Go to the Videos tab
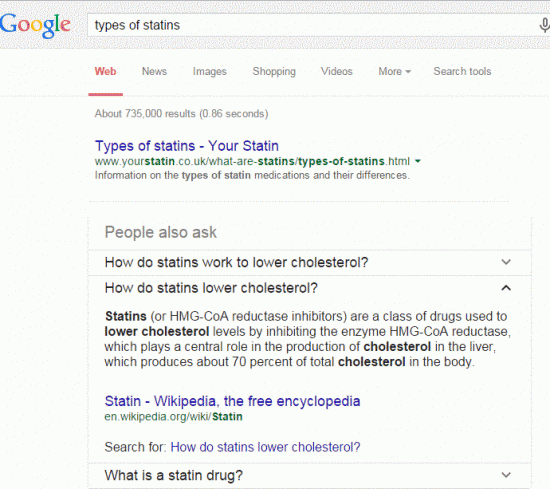 click(x=337, y=72)
